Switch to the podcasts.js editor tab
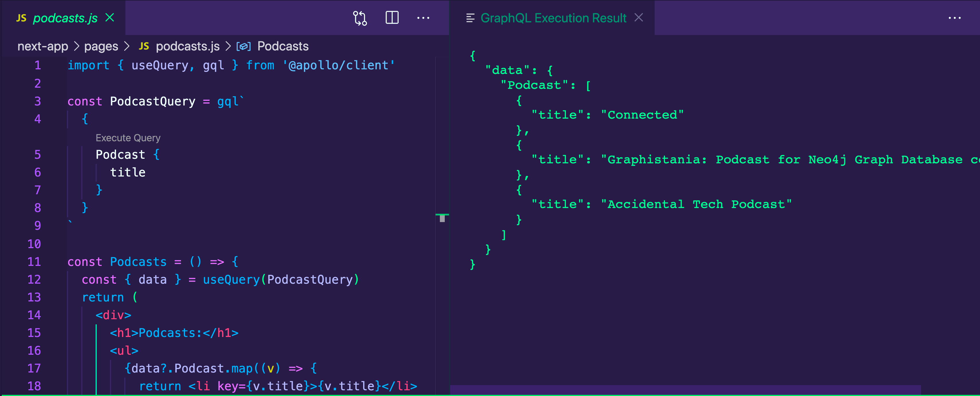The height and width of the screenshot is (396, 980). [65, 18]
